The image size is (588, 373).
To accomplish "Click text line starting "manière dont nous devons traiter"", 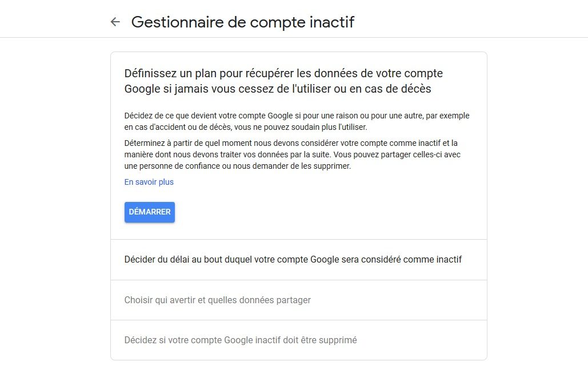I will [293, 154].
